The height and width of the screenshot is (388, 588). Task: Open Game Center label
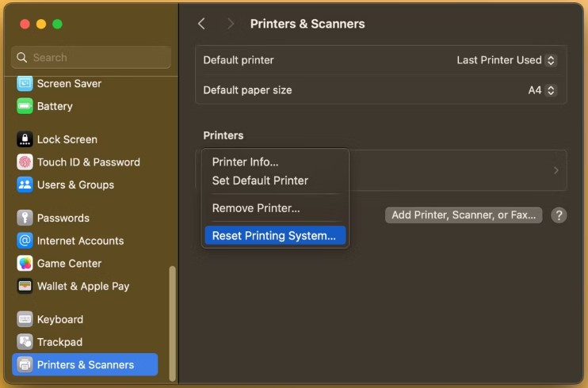coord(69,264)
